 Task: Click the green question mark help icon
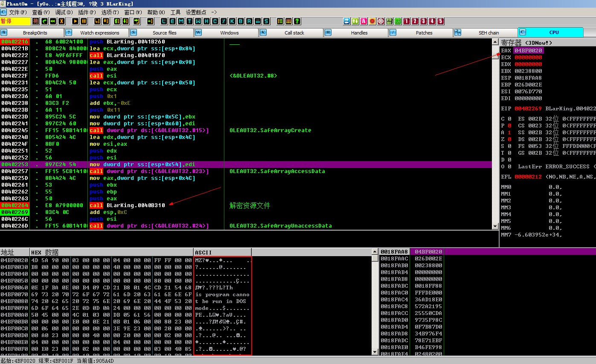click(x=297, y=21)
